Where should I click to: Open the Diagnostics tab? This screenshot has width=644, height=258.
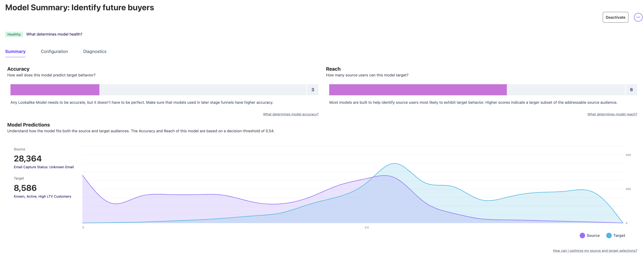[94, 52]
